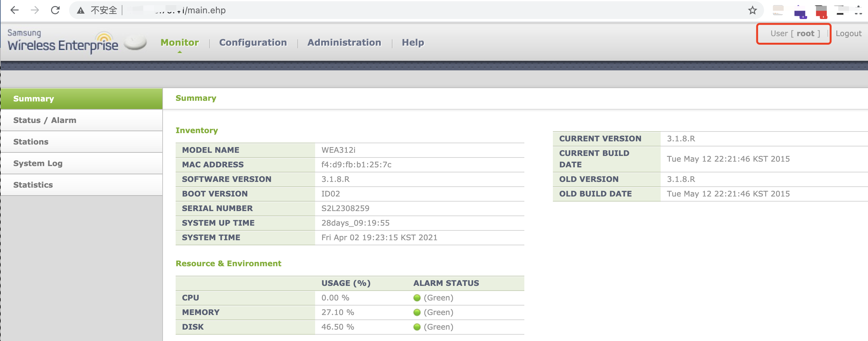Go to Status / Alarm page
The image size is (868, 341).
pos(81,120)
